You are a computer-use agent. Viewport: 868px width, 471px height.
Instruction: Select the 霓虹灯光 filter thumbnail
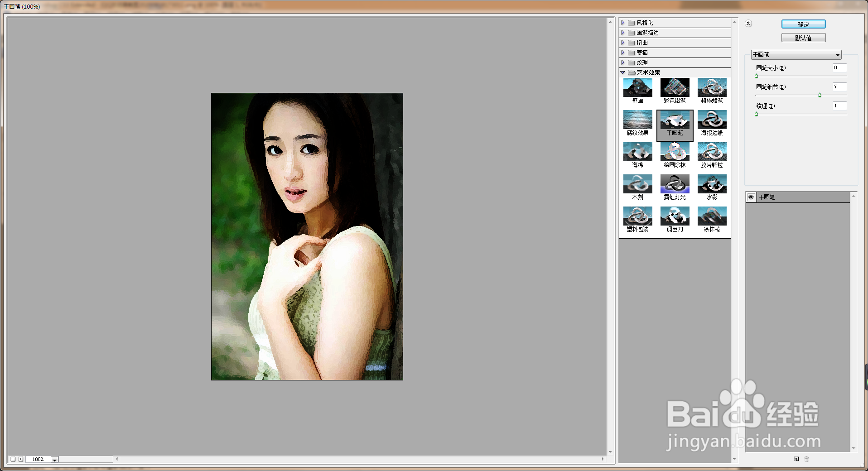pyautogui.click(x=675, y=184)
